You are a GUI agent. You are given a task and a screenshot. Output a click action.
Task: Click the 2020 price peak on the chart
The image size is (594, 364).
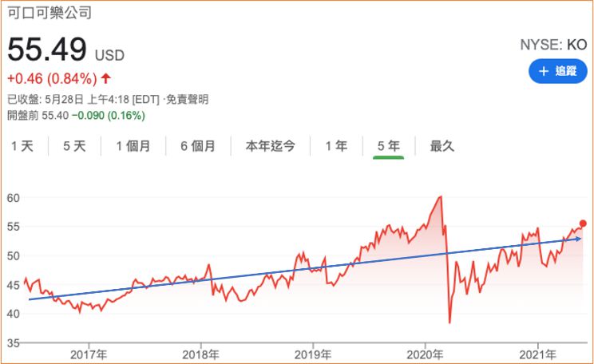(x=440, y=197)
